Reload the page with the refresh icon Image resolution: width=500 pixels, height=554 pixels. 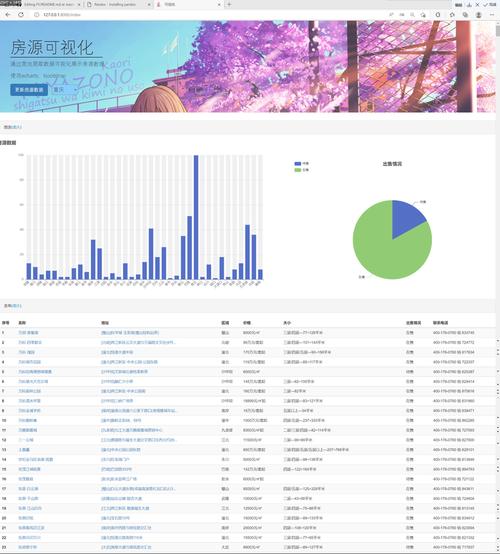(21, 14)
